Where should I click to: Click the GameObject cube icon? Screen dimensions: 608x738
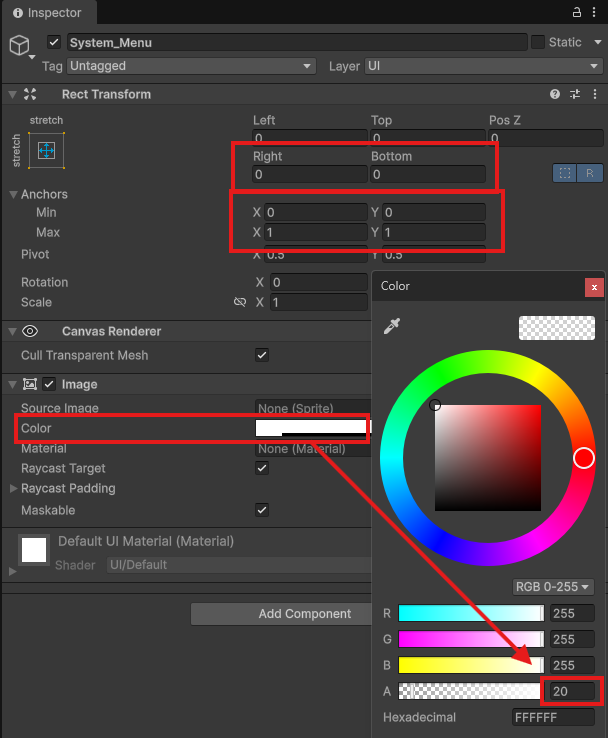point(19,46)
